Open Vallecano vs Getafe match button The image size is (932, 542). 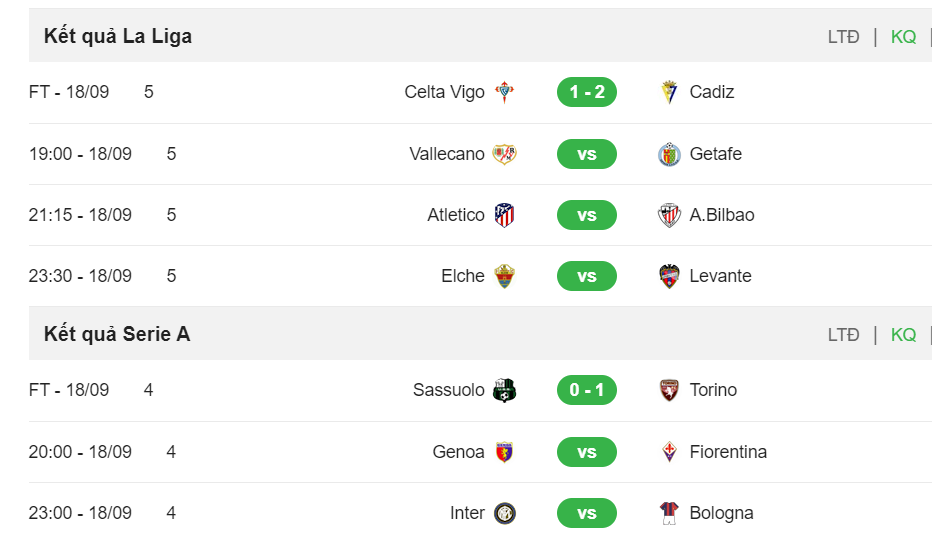tap(587, 155)
